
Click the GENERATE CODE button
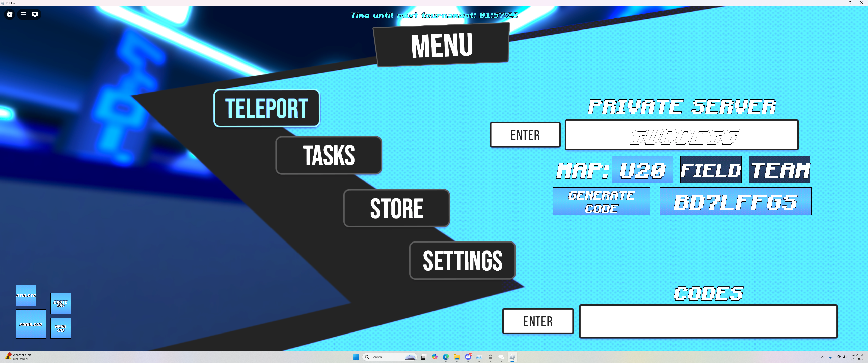(602, 201)
